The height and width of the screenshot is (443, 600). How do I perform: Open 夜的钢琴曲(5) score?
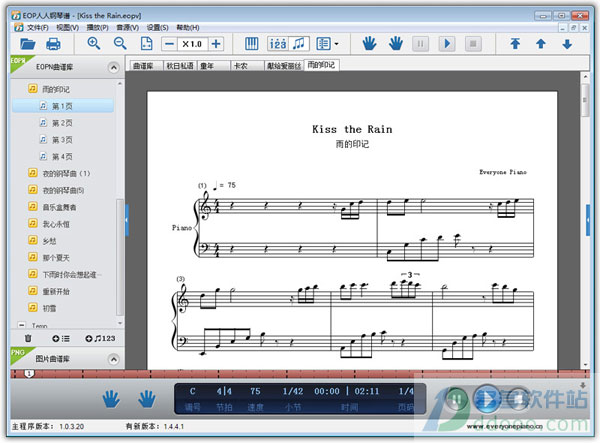(x=63, y=190)
